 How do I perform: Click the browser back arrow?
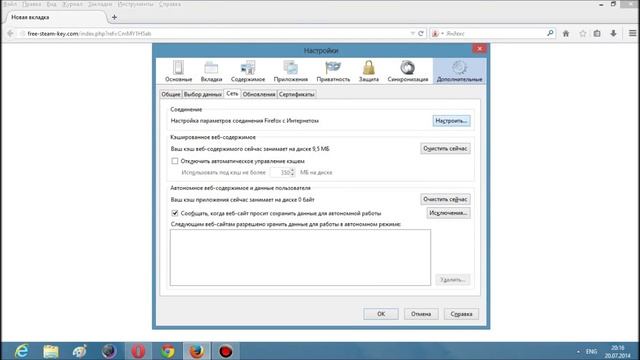click(x=10, y=33)
